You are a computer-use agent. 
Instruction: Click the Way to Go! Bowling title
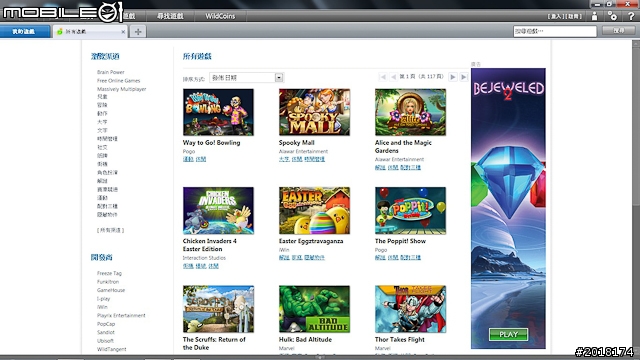click(211, 142)
